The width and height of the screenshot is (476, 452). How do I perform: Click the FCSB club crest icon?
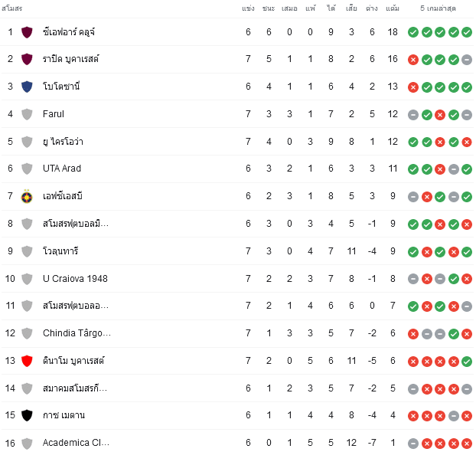click(x=27, y=196)
